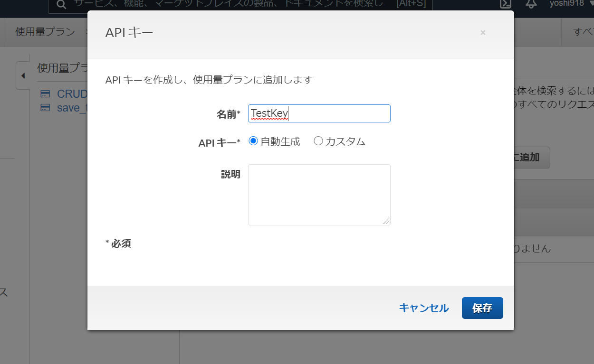594x364 pixels.
Task: Open the notifications bell icon
Action: tap(531, 4)
